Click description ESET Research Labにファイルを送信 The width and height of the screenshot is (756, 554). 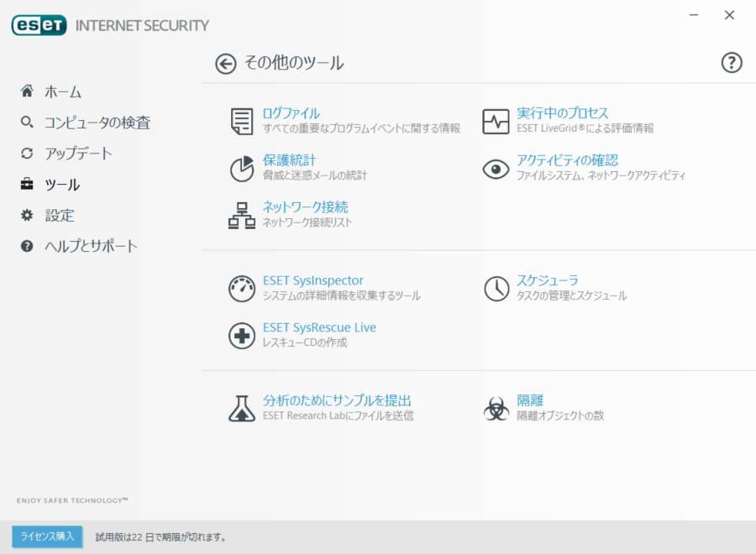[338, 415]
